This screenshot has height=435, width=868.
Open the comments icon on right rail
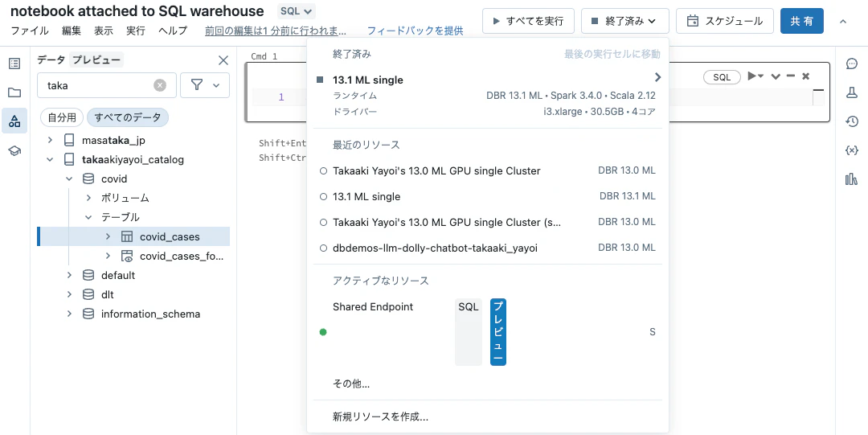tap(852, 64)
